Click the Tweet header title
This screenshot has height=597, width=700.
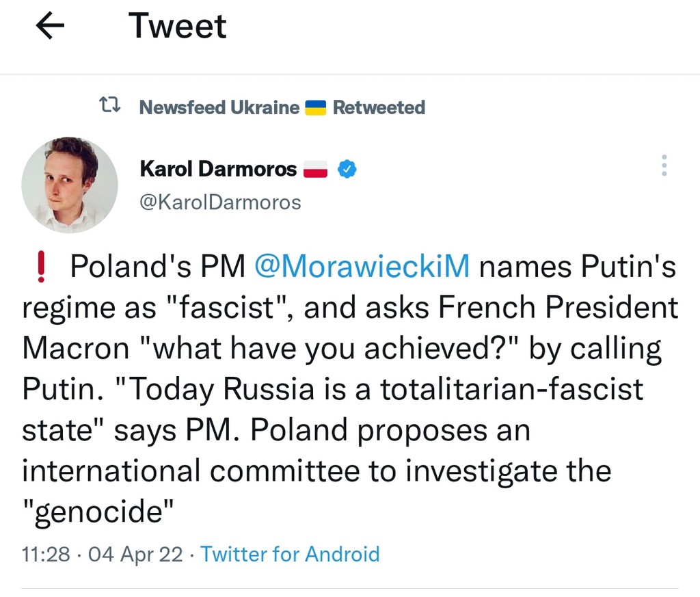[177, 27]
